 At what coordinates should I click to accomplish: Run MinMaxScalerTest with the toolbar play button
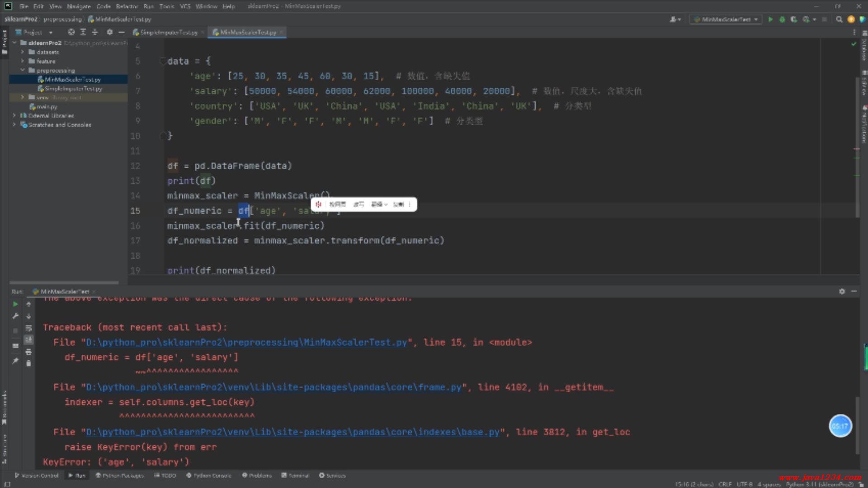pyautogui.click(x=770, y=19)
